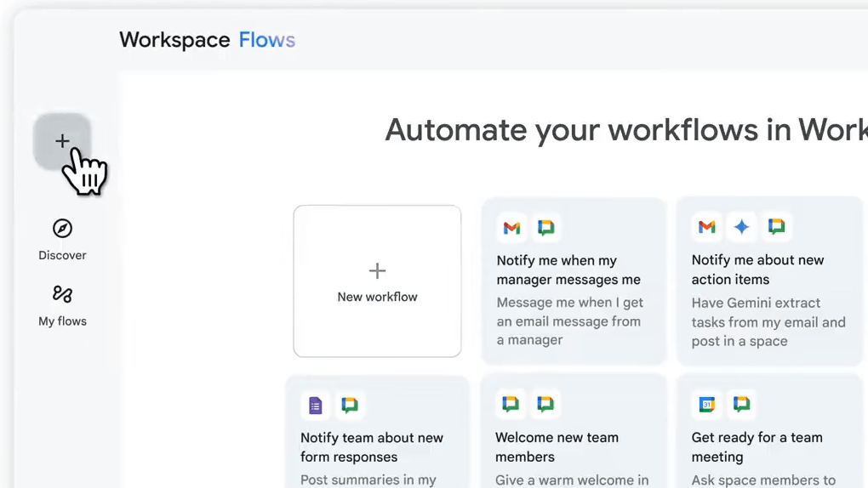This screenshot has height=488, width=868.
Task: Open the Discover section
Action: (x=62, y=239)
